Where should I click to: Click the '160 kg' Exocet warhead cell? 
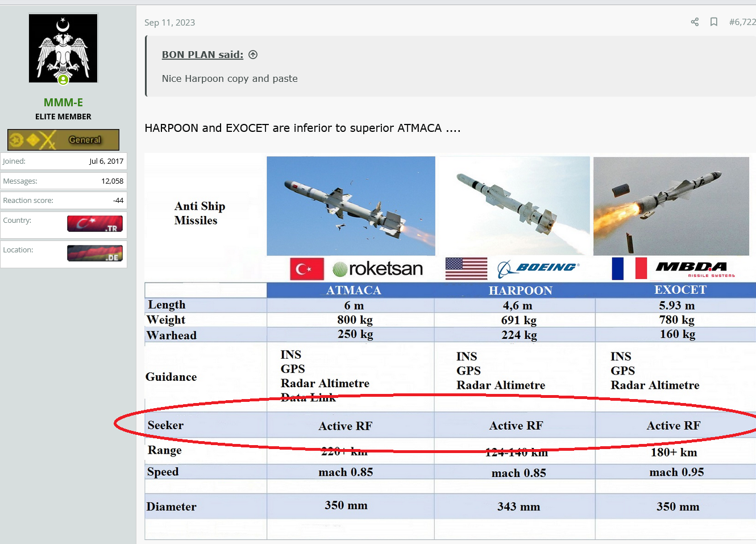678,334
